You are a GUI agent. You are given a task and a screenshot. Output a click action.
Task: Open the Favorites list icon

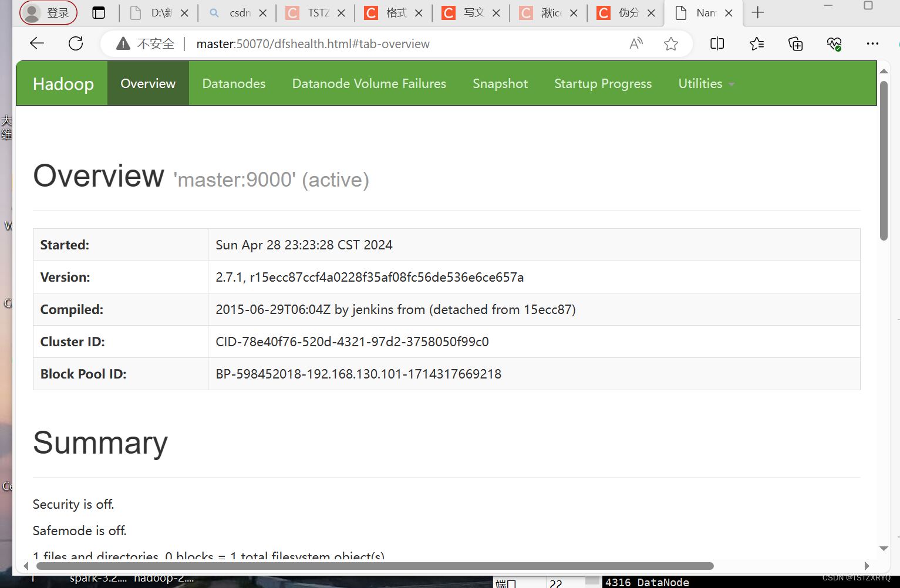click(757, 43)
